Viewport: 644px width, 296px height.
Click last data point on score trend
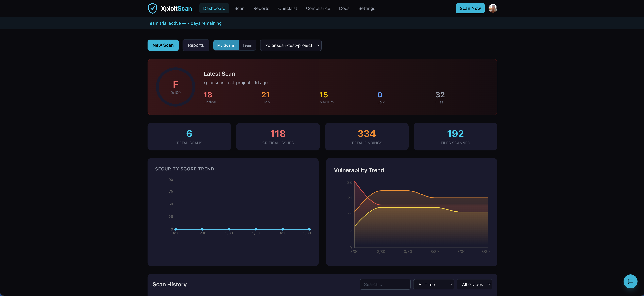click(309, 229)
